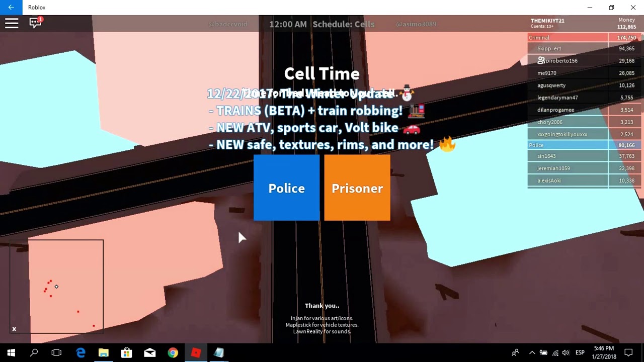The height and width of the screenshot is (362, 644).
Task: Click the TRAINS (BETA) update line
Action: [x=317, y=111]
